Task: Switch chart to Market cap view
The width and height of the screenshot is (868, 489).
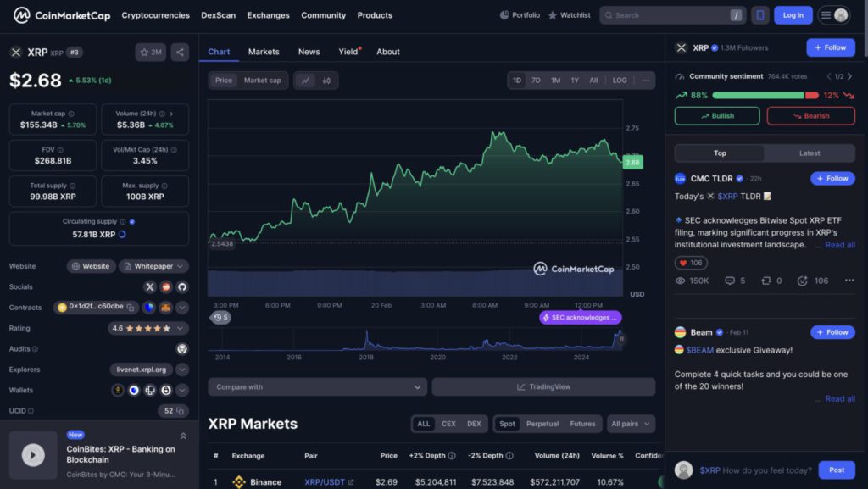Action: click(x=262, y=80)
